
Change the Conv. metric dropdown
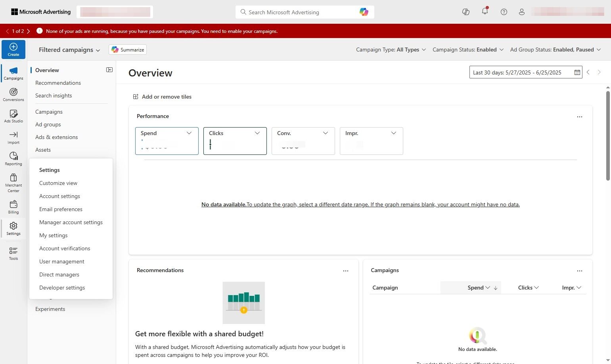tap(326, 133)
